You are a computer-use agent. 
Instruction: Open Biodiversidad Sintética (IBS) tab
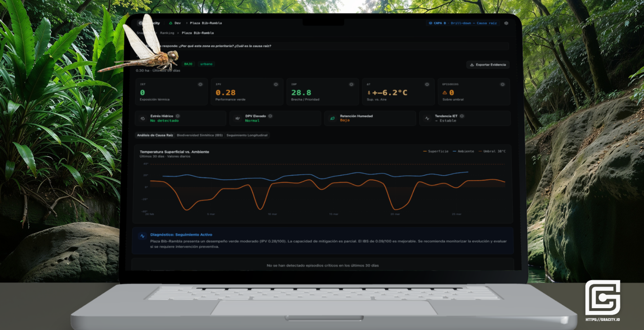coord(199,135)
